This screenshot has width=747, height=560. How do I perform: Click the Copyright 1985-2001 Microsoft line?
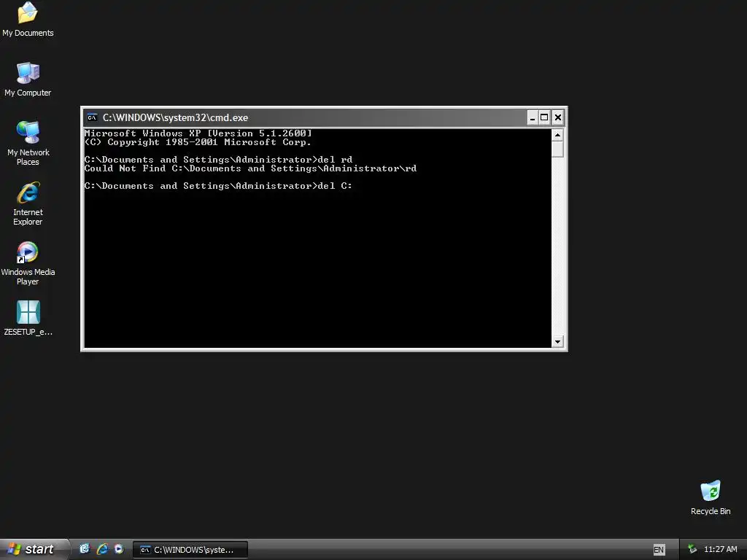(198, 142)
